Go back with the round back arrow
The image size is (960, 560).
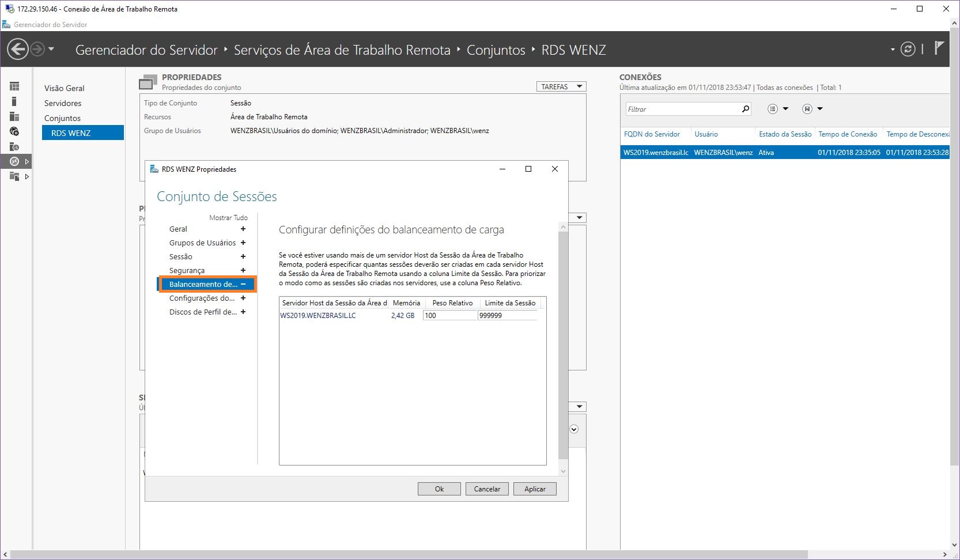click(x=18, y=50)
